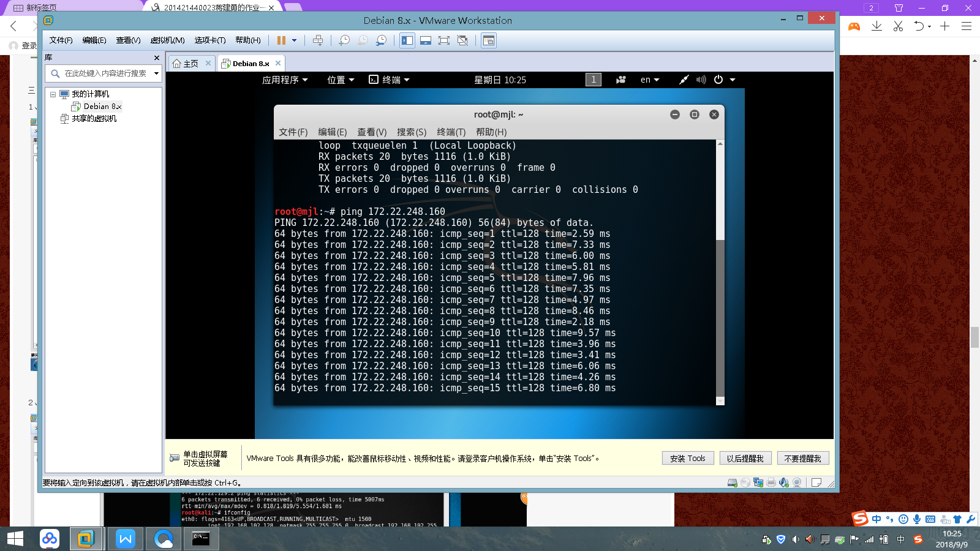The image size is (980, 551).
Task: Switch to Unity mode icon
Action: point(462,40)
